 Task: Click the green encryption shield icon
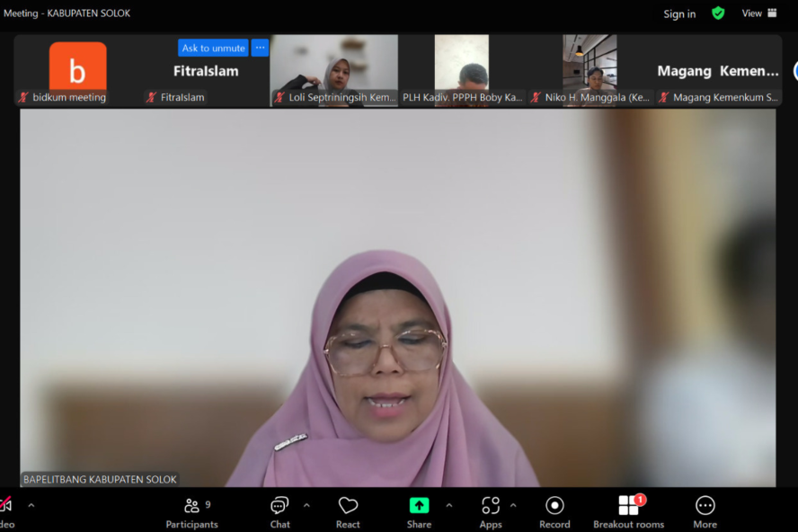(x=718, y=13)
